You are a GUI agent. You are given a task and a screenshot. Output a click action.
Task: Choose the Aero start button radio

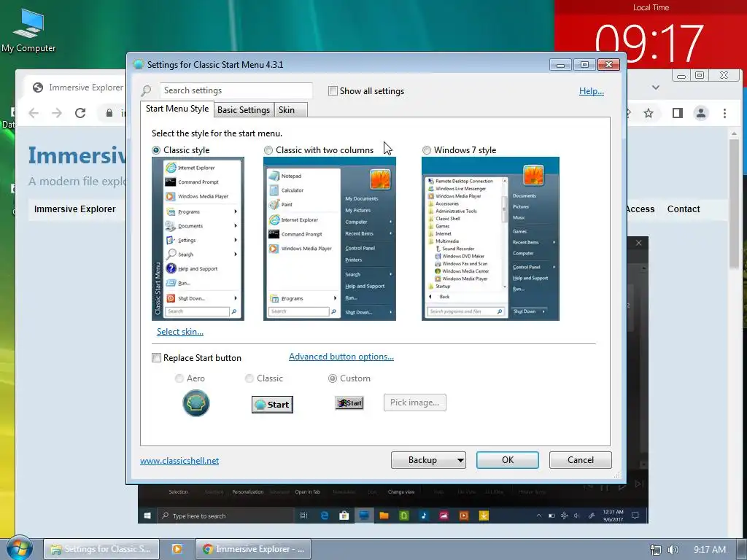pos(179,378)
